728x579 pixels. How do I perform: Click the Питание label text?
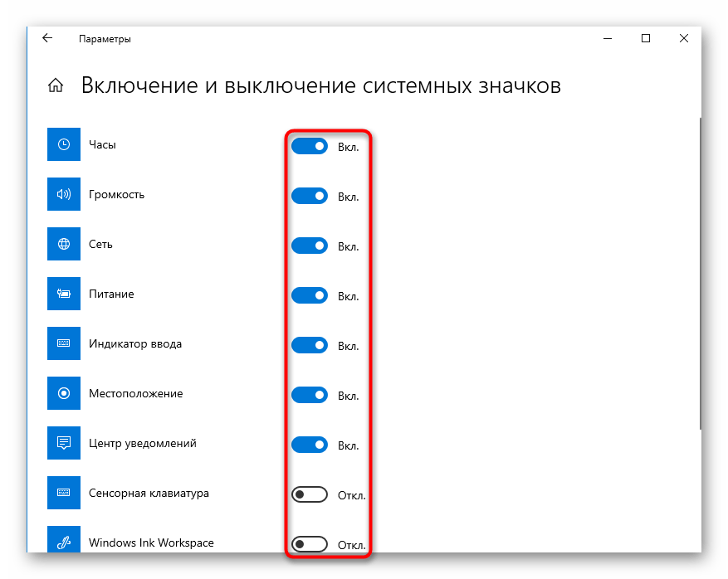pos(111,294)
